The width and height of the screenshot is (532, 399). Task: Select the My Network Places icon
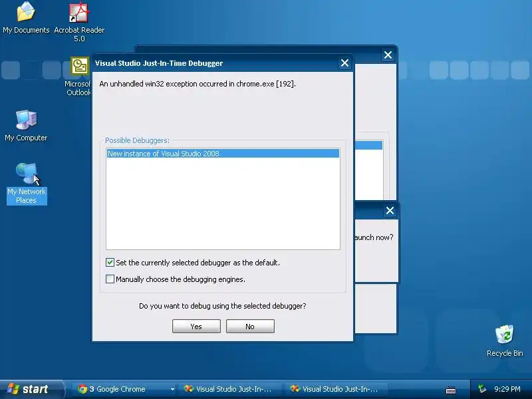[27, 184]
